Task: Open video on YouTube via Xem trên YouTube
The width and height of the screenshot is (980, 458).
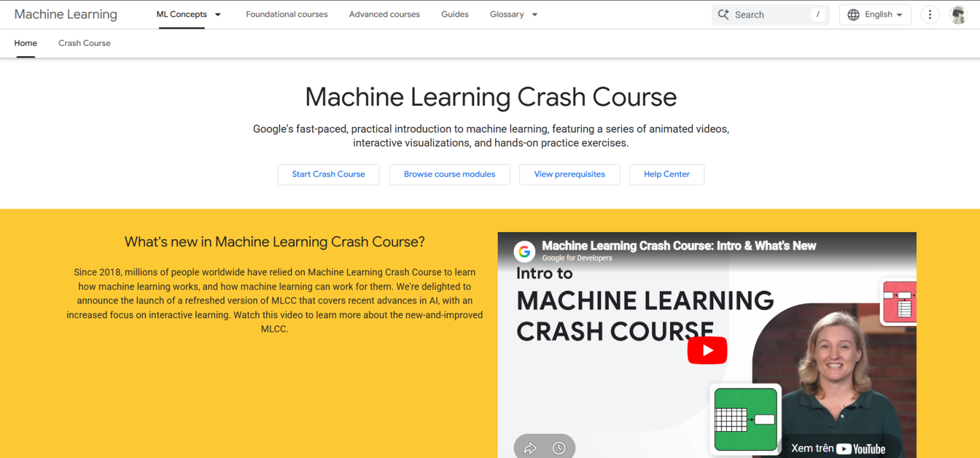Action: pyautogui.click(x=838, y=448)
